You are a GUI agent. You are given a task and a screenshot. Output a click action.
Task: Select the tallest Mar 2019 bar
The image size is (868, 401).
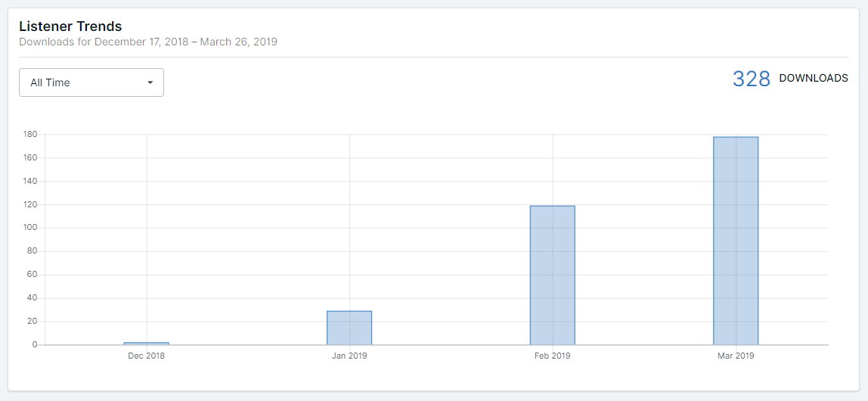point(736,241)
